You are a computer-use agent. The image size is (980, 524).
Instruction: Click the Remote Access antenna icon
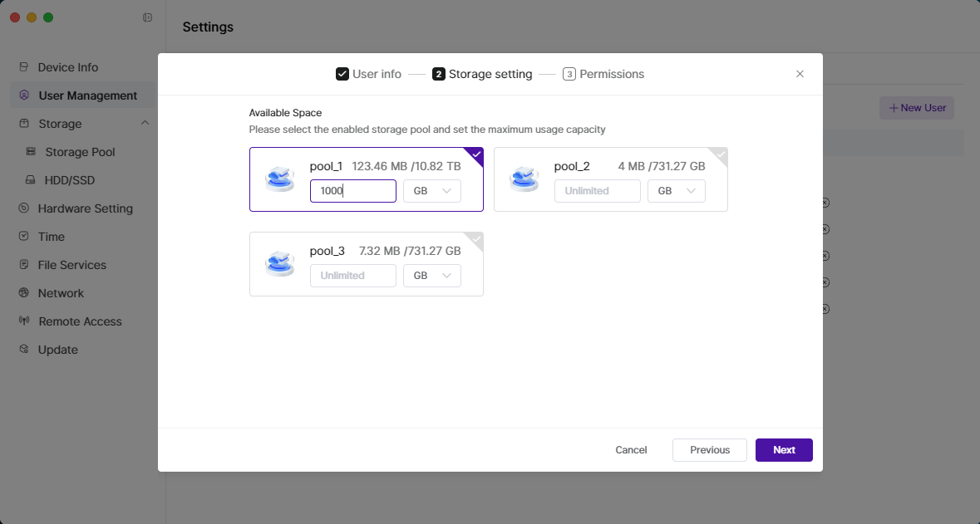pos(24,321)
